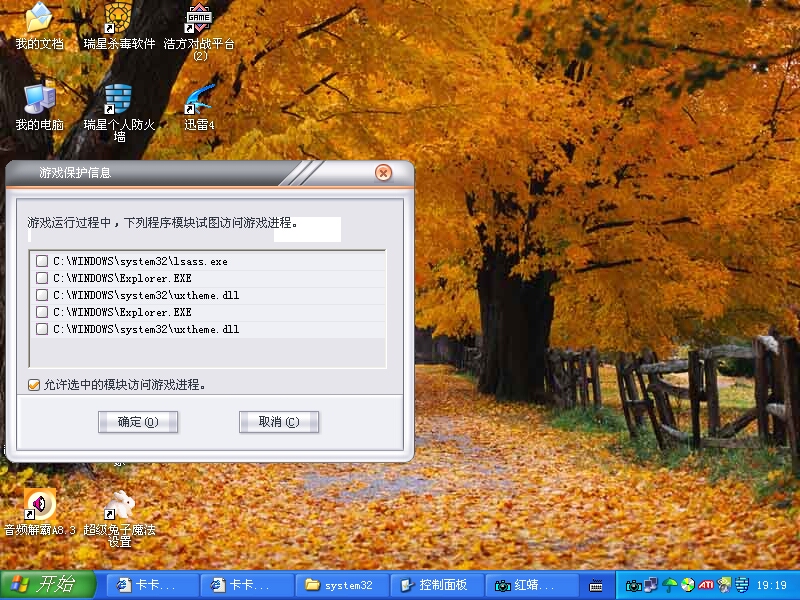Image resolution: width=800 pixels, height=600 pixels.
Task: Click the 游戏运行过程中 message text
Action: (x=162, y=223)
